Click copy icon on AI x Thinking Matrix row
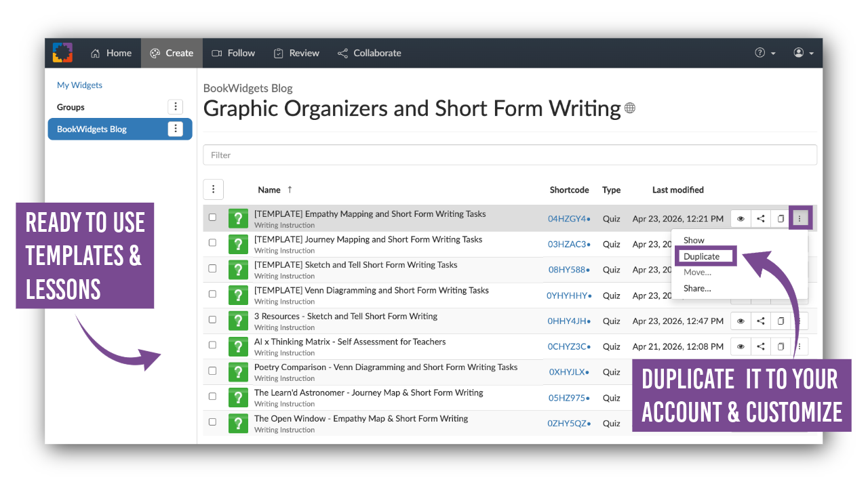 pyautogui.click(x=781, y=346)
